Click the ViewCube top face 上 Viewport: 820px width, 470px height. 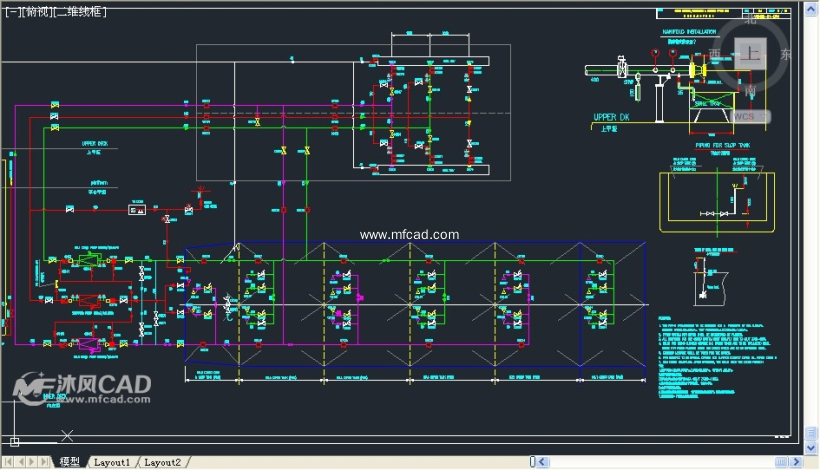750,54
